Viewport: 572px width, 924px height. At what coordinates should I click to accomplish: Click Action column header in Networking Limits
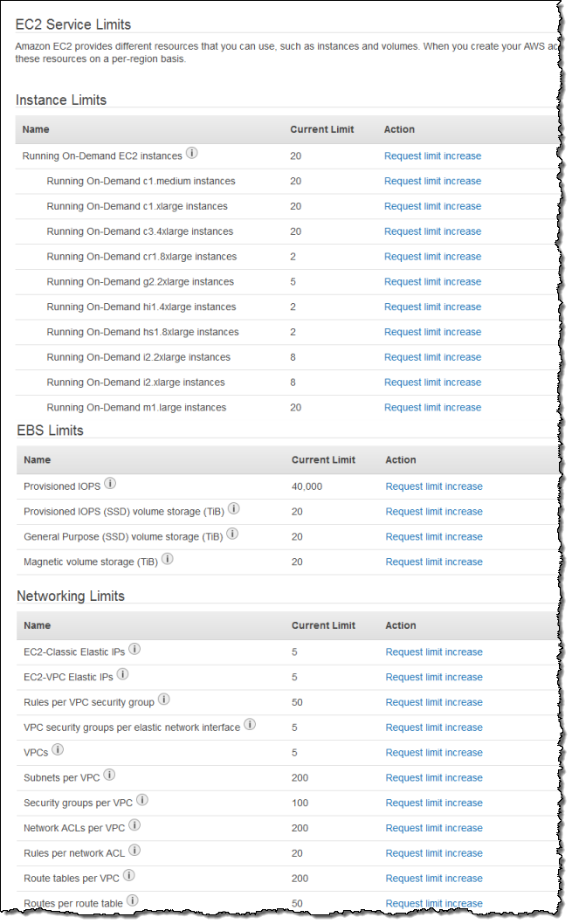click(401, 626)
